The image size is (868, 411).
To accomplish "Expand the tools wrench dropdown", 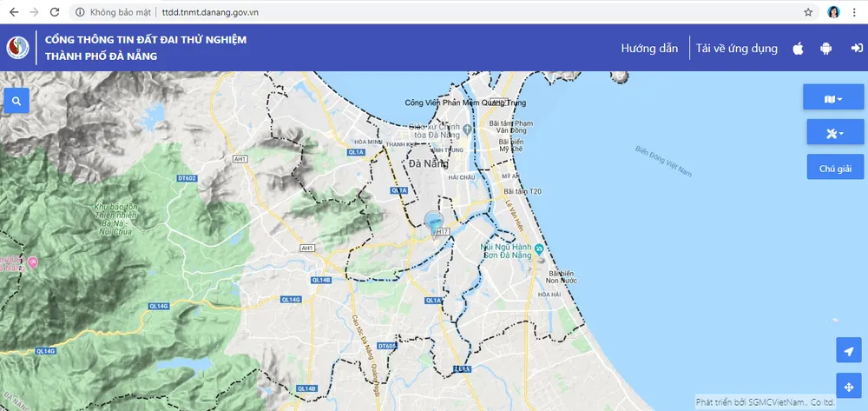I will point(833,133).
